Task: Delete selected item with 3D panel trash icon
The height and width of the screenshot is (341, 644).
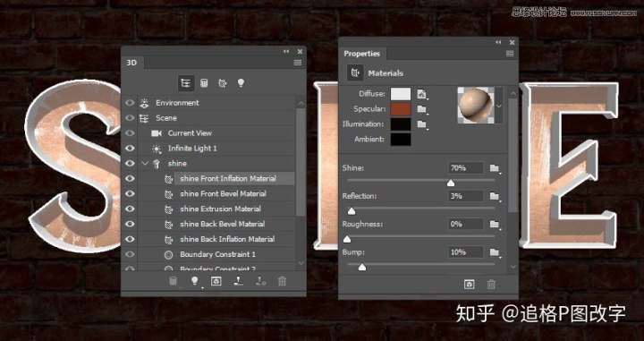Action: pos(282,281)
